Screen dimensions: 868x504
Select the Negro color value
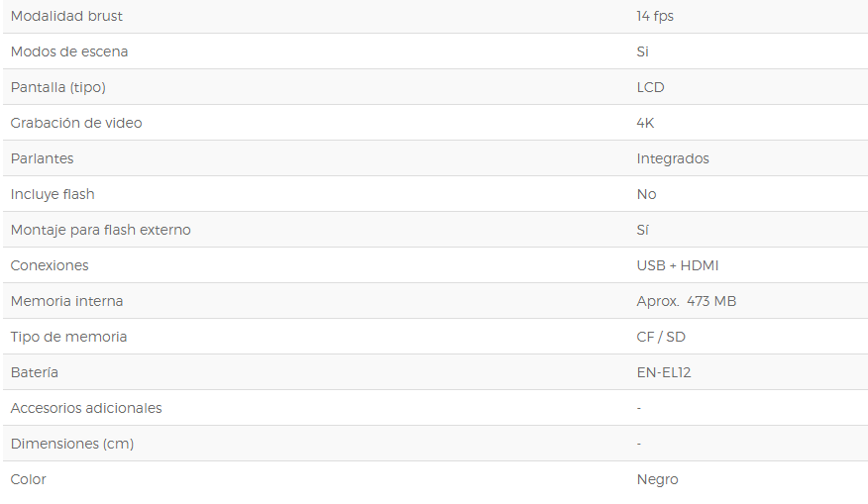pos(658,479)
